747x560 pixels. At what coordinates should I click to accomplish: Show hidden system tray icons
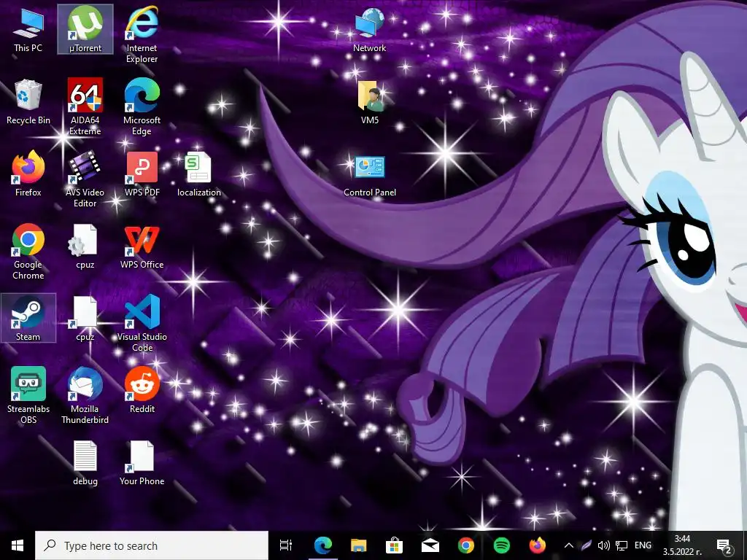coord(568,545)
